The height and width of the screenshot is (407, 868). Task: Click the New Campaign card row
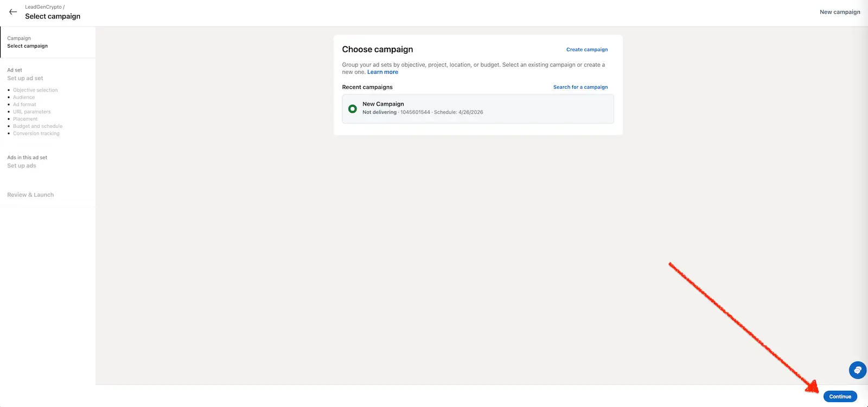coord(477,109)
